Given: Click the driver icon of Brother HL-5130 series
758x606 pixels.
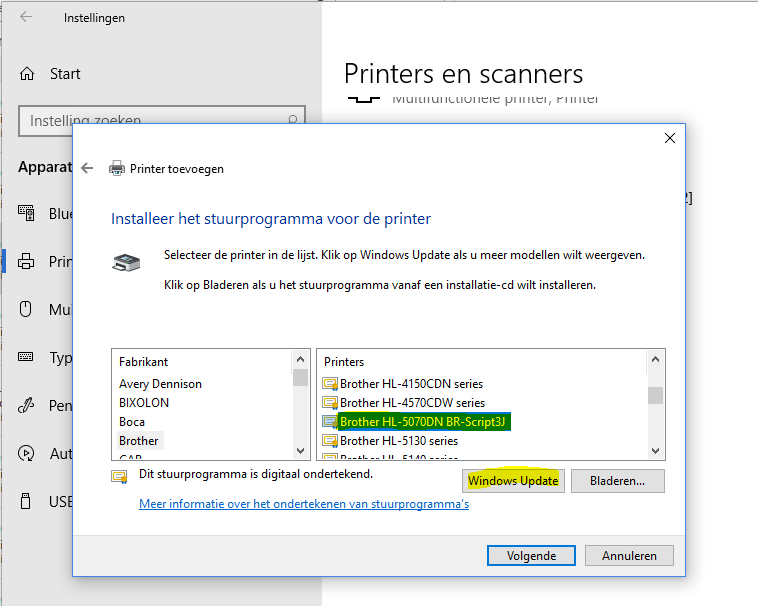Looking at the screenshot, I should (x=330, y=441).
